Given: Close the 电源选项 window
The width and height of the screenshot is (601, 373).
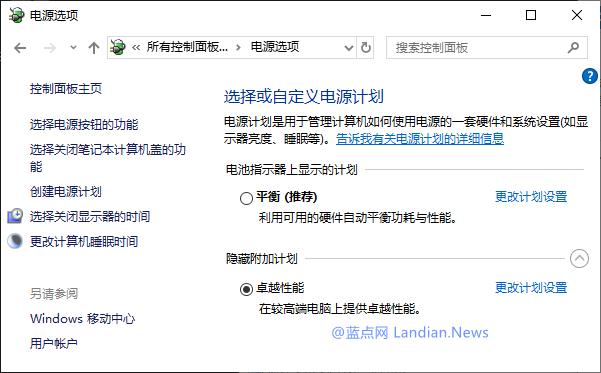Looking at the screenshot, I should (576, 15).
